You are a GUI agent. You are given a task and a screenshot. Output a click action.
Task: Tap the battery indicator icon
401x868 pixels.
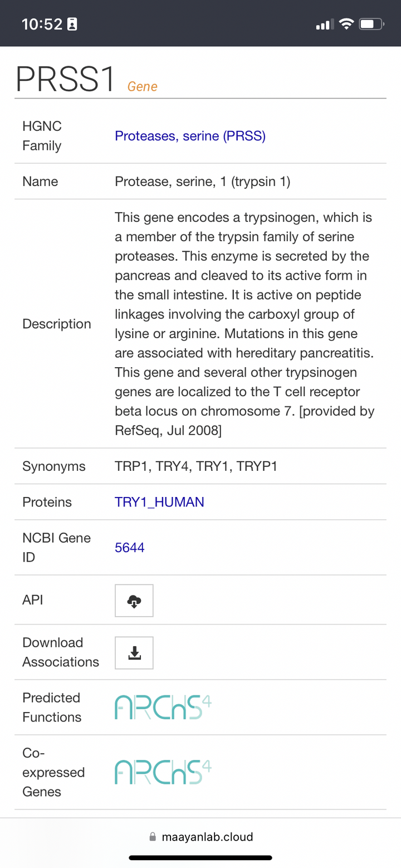click(x=371, y=24)
